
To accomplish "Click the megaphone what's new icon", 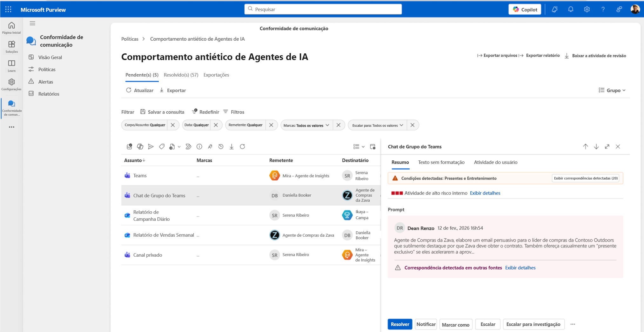I will tap(555, 10).
